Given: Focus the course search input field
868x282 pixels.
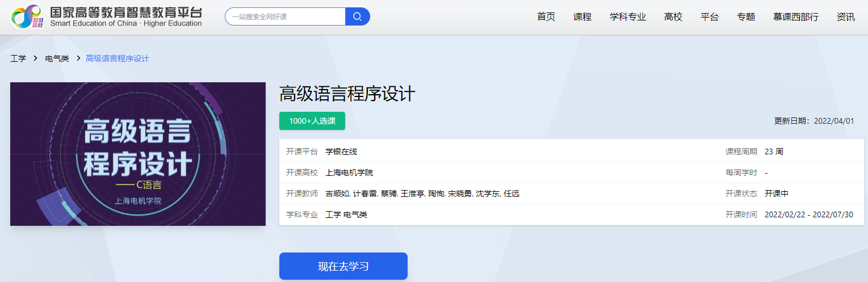Looking at the screenshot, I should point(285,16).
